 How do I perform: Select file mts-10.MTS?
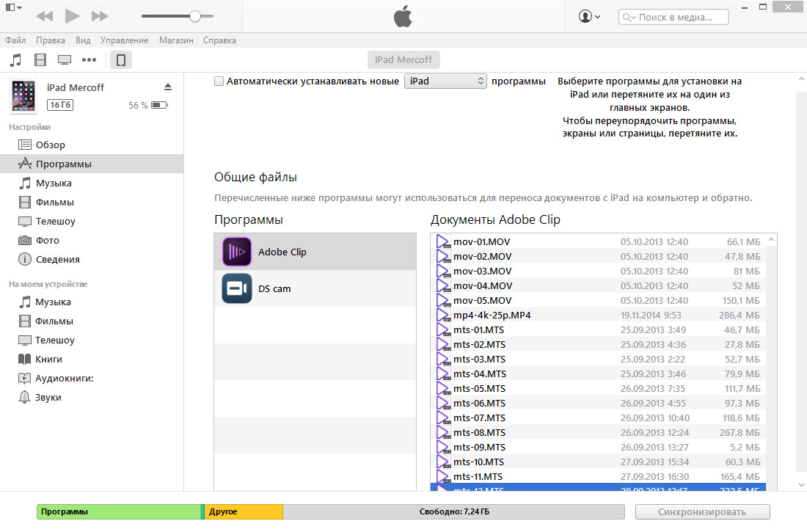tap(598, 462)
